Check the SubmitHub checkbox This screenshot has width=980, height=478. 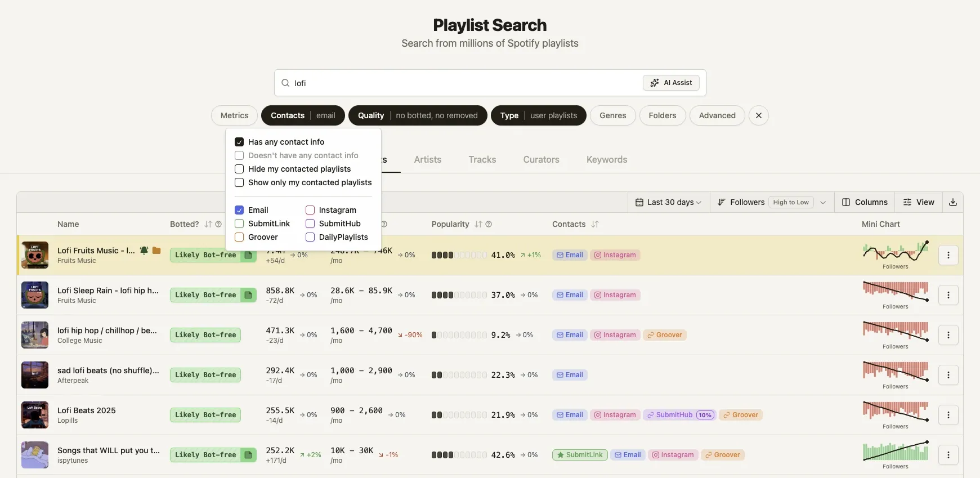[310, 224]
